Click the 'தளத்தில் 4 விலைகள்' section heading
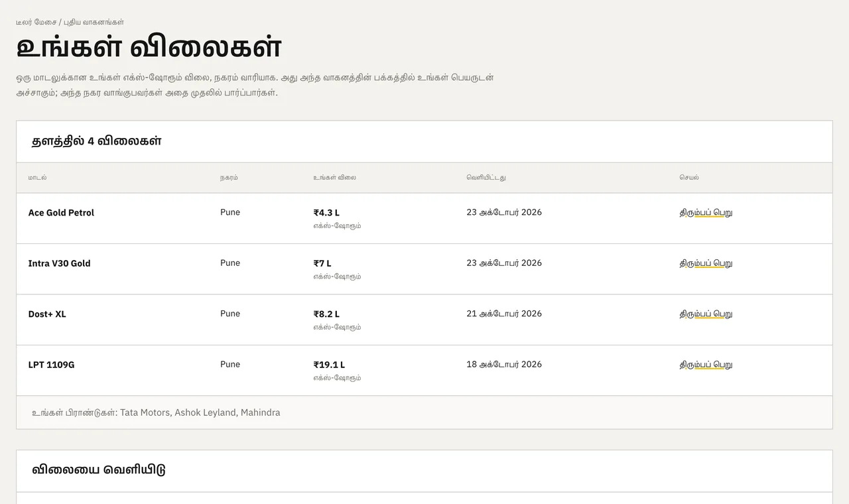 [x=97, y=141]
